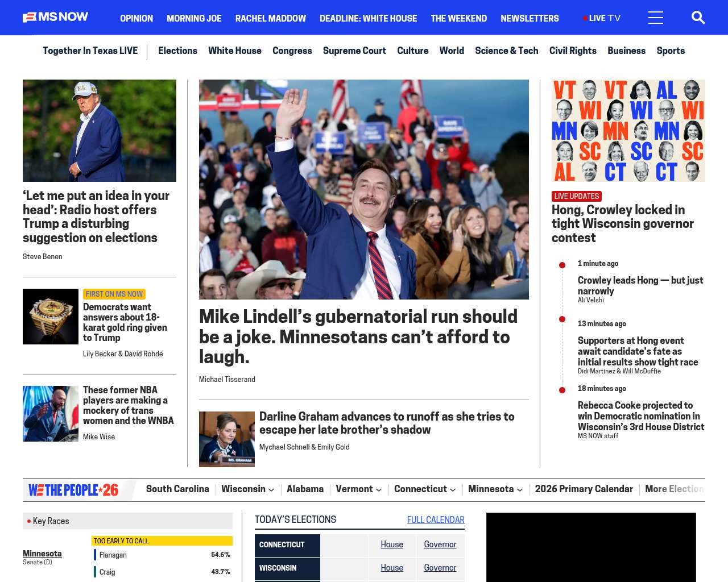
Task: Open Wisconsin House results
Action: click(392, 568)
